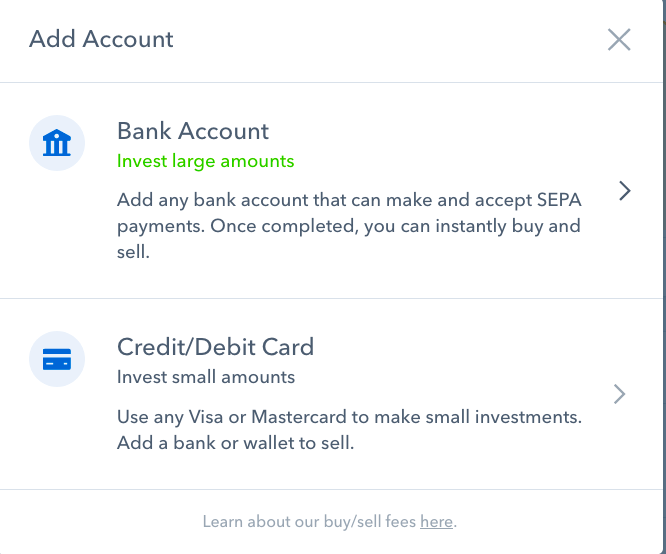Viewport: 666px width, 554px height.
Task: Click the green 'Invest large amounts' label
Action: (205, 161)
